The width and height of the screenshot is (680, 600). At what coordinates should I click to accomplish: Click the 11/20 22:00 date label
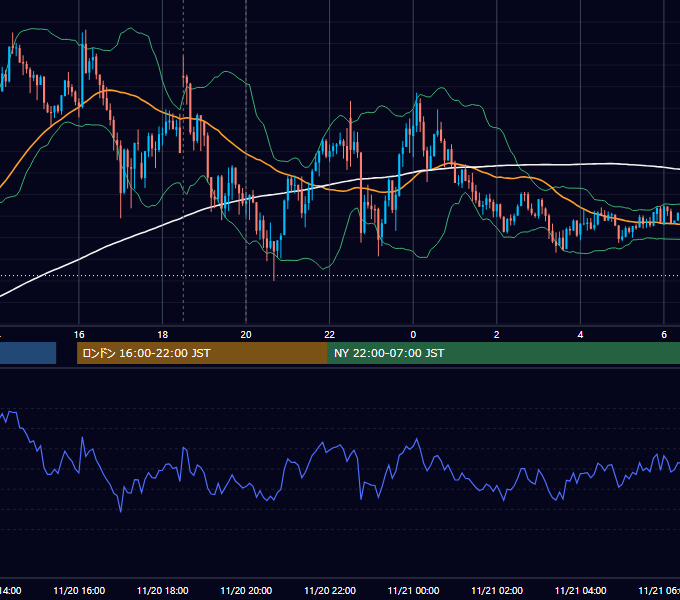[x=330, y=590]
